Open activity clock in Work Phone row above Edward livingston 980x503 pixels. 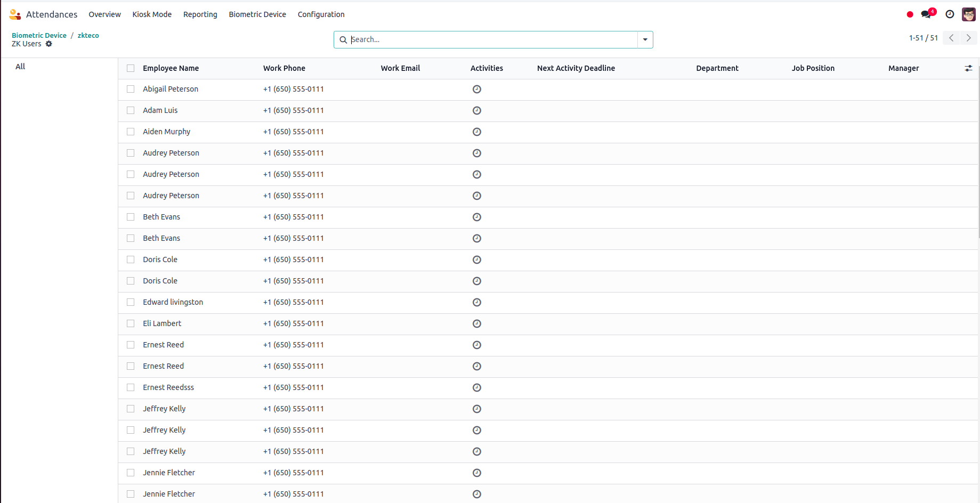477,281
